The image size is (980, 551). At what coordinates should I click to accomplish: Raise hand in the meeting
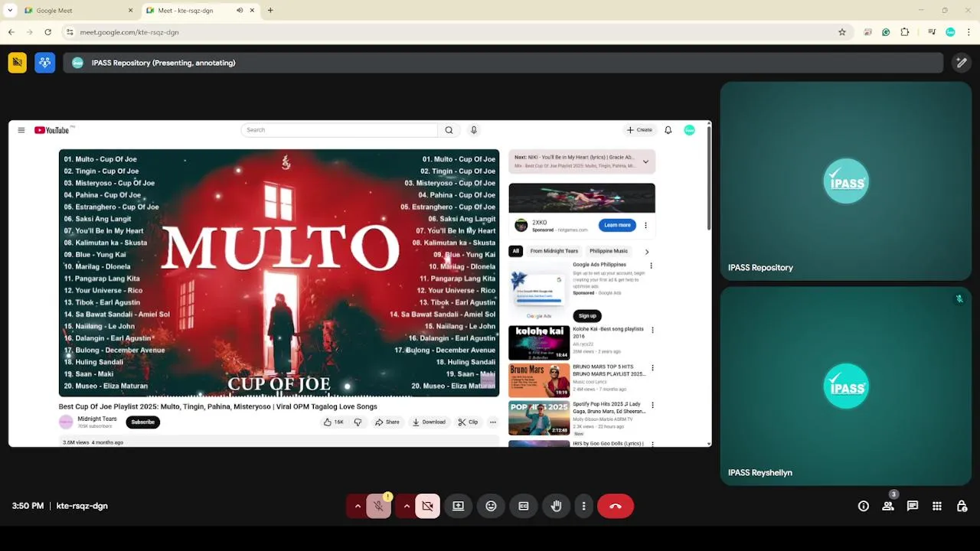coord(557,506)
